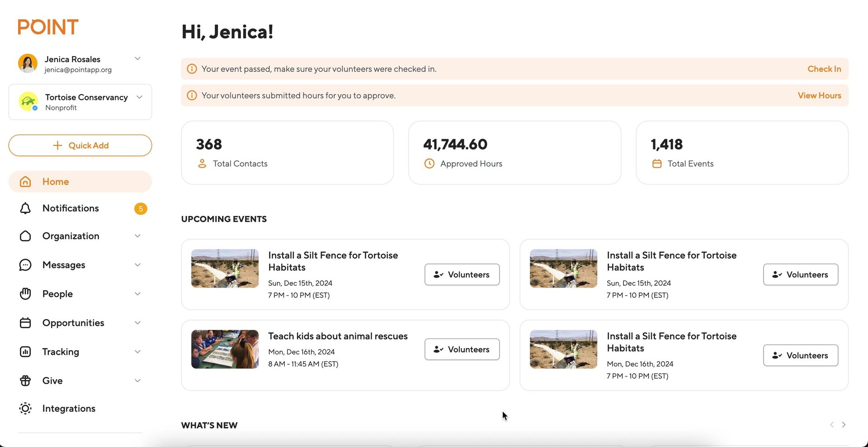Screen dimensions: 868x447
Task: Click the View Hours link
Action: coord(819,96)
